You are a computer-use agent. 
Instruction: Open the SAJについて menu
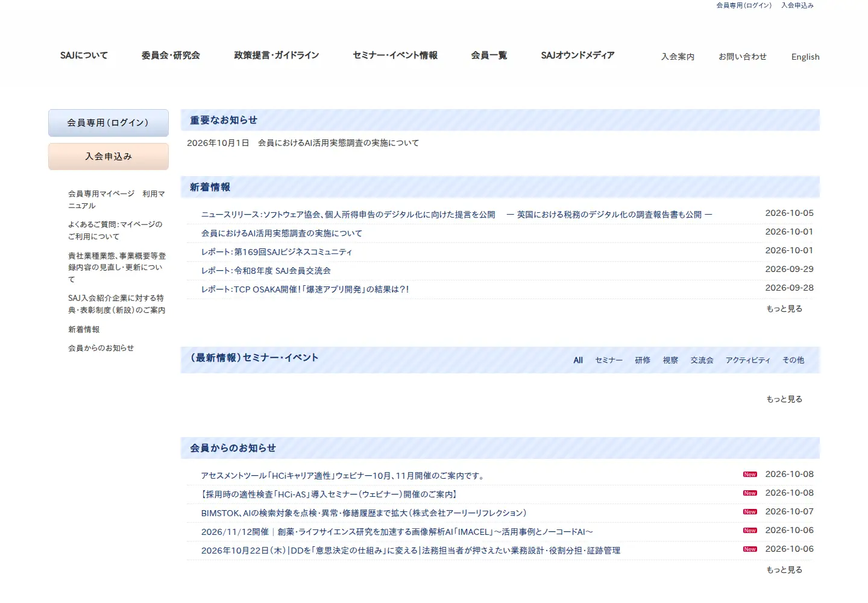(84, 55)
